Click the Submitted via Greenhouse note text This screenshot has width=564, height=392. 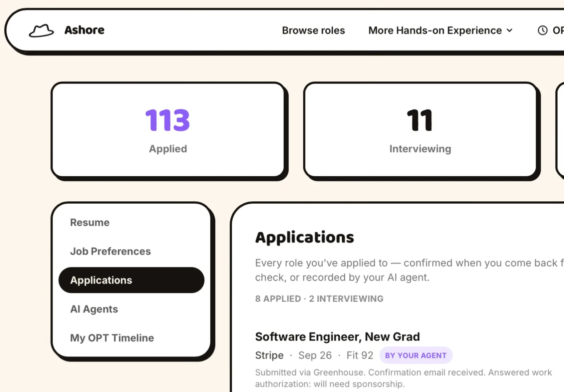click(x=403, y=378)
